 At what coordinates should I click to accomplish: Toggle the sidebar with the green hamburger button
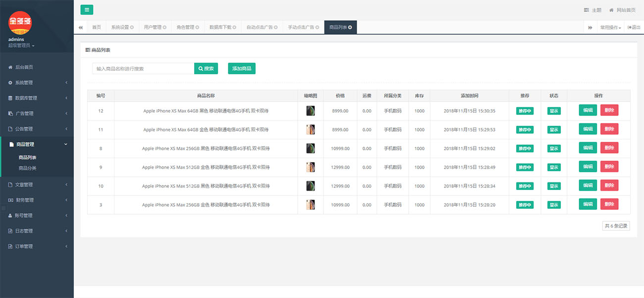coord(87,9)
